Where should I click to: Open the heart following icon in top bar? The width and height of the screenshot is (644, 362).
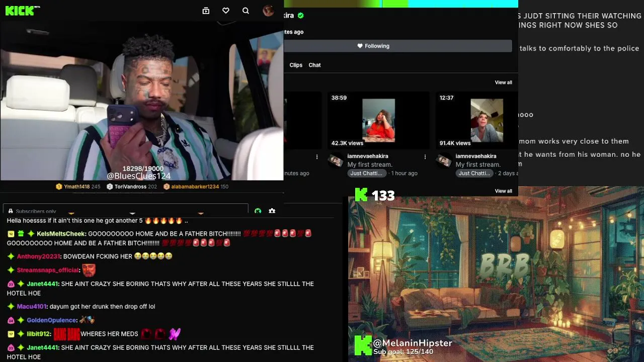click(226, 11)
